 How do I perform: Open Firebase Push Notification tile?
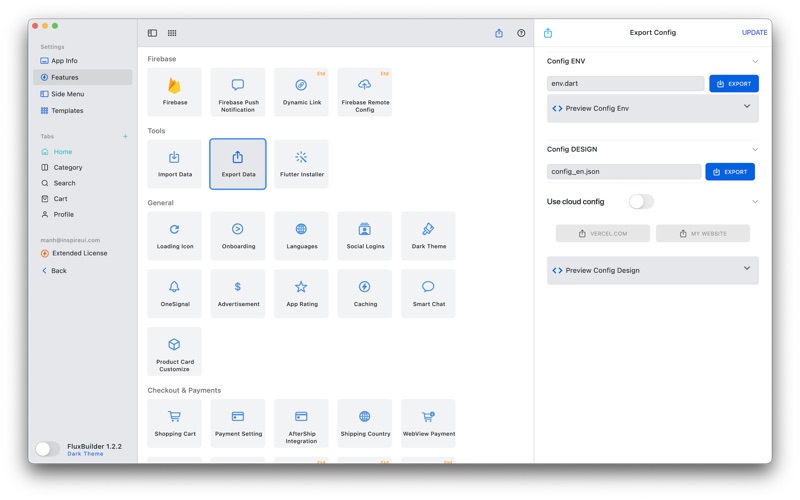238,92
